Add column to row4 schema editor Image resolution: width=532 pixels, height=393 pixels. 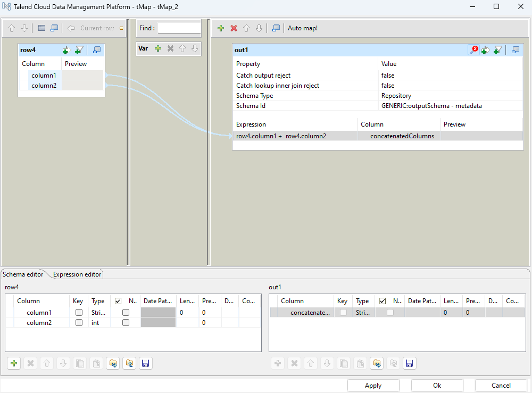pyautogui.click(x=14, y=363)
